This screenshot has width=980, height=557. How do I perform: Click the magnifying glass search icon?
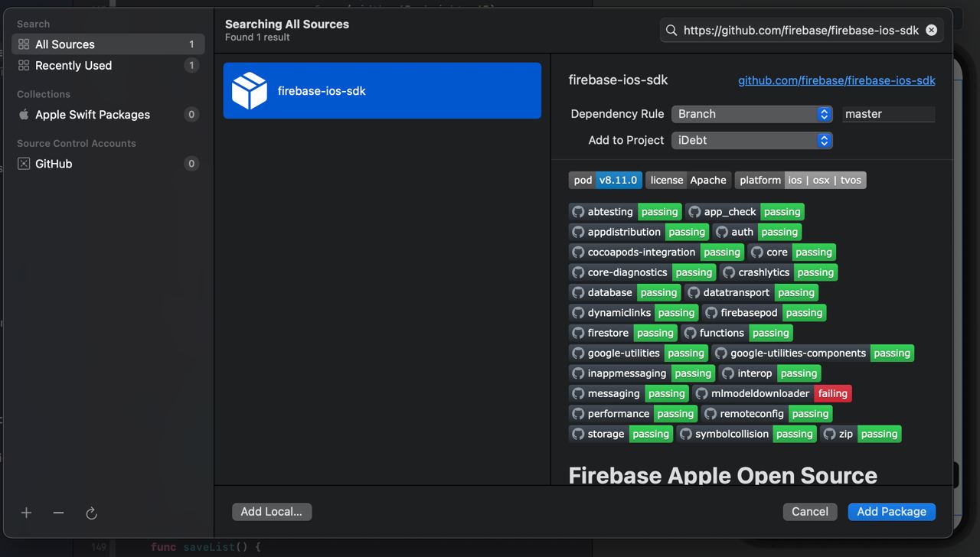click(x=671, y=30)
